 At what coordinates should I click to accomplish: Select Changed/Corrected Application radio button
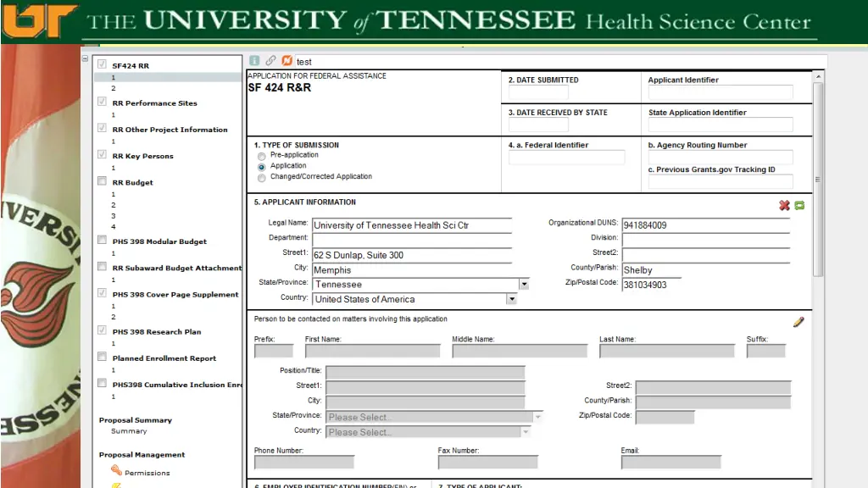tap(261, 178)
